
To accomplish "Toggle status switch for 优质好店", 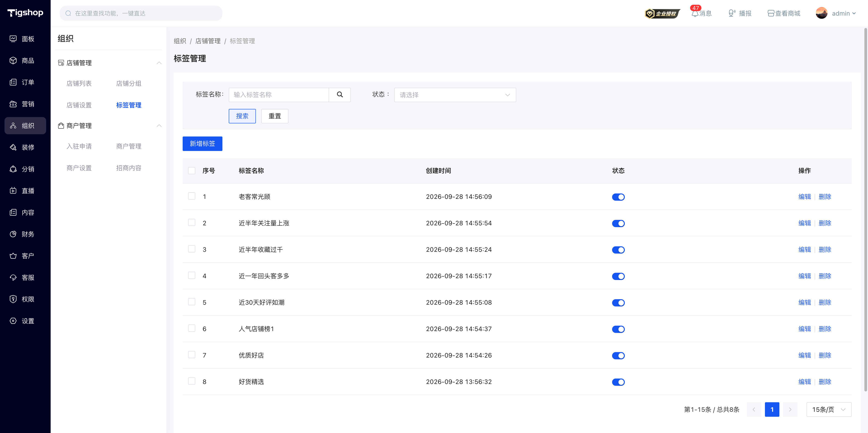I will point(618,356).
